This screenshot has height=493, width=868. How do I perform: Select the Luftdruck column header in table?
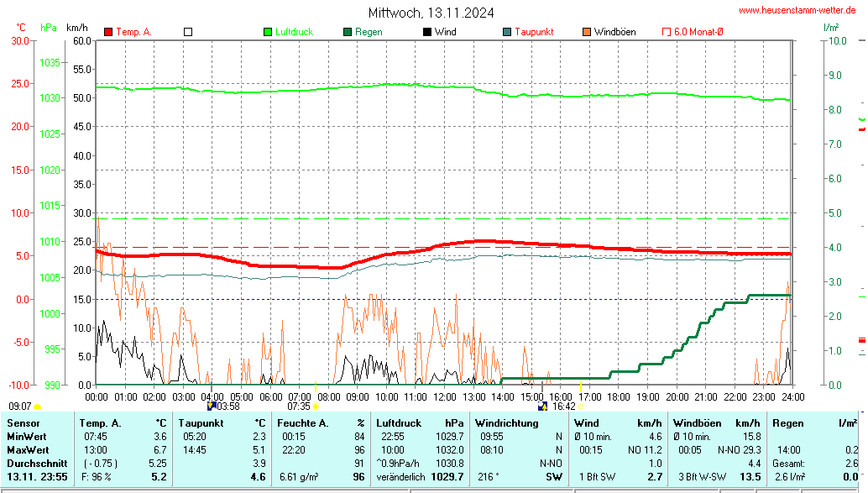coord(398,423)
